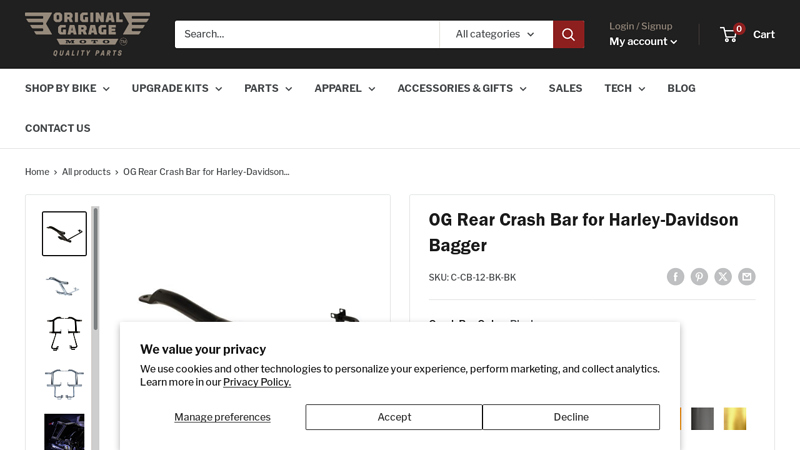Go to the Blog page
800x450 pixels.
[x=681, y=88]
